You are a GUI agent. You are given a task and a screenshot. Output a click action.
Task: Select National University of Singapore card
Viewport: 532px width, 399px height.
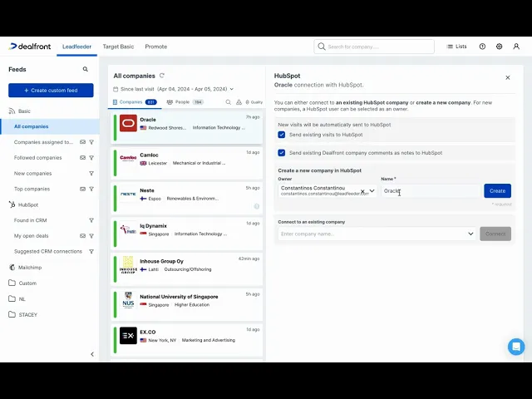tap(186, 305)
